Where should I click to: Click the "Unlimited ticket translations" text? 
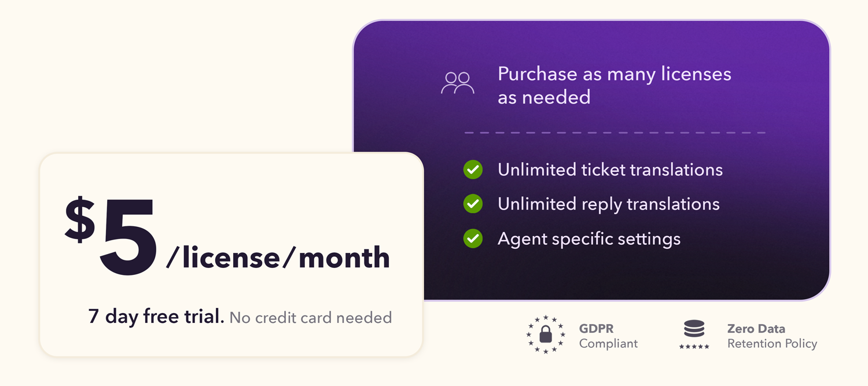(x=610, y=170)
